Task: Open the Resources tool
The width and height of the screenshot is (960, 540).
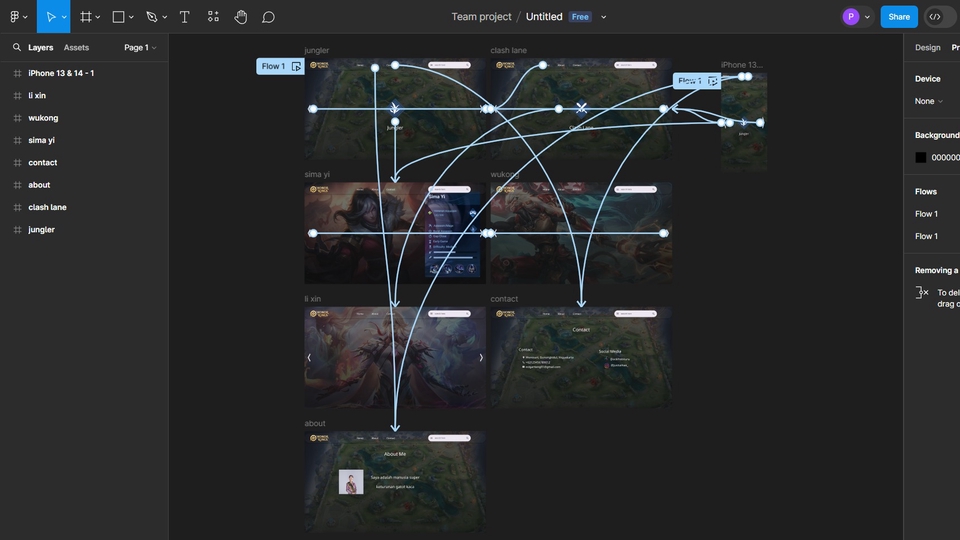Action: 213,17
